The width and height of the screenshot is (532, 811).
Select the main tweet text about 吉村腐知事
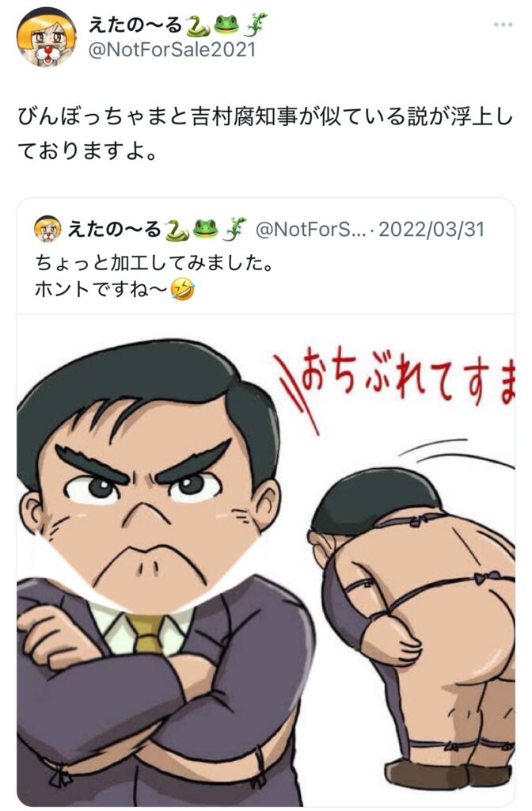264,133
